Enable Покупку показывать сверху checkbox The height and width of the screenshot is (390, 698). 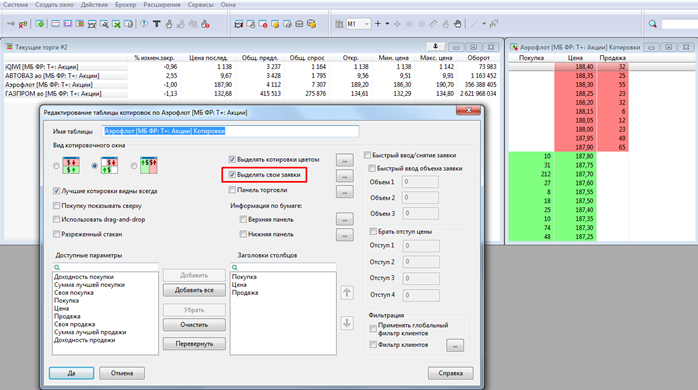click(57, 206)
